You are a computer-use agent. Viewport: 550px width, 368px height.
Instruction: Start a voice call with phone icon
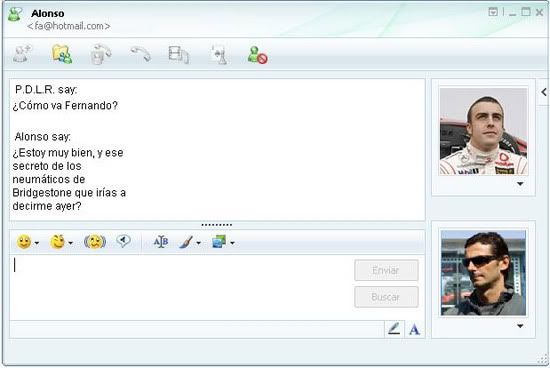141,54
